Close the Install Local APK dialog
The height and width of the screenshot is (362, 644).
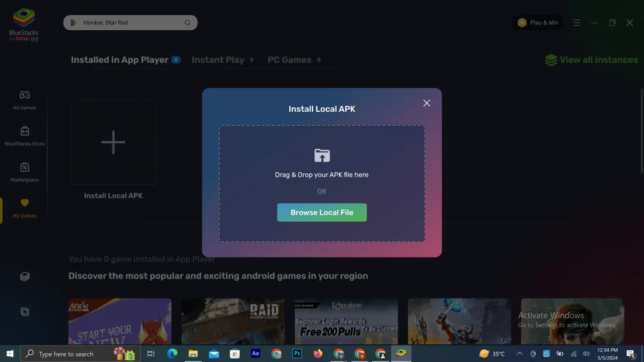tap(426, 103)
